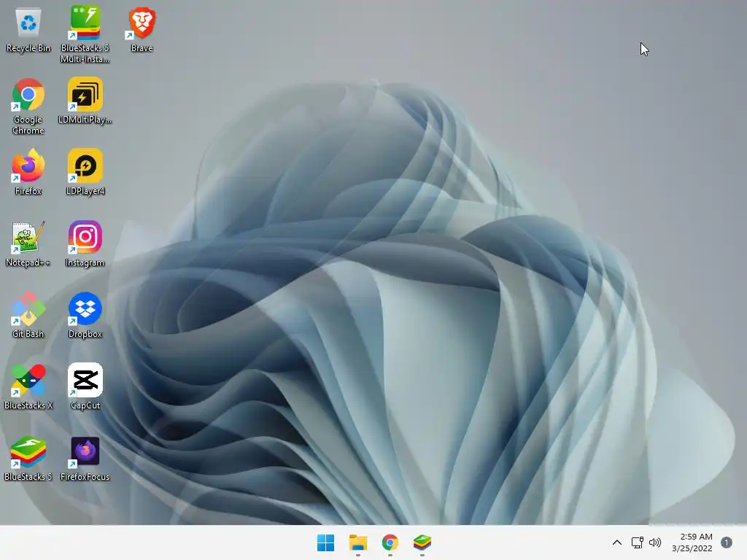Viewport: 747px width, 560px height.
Task: Open the notification badge showing 1
Action: pos(727,542)
